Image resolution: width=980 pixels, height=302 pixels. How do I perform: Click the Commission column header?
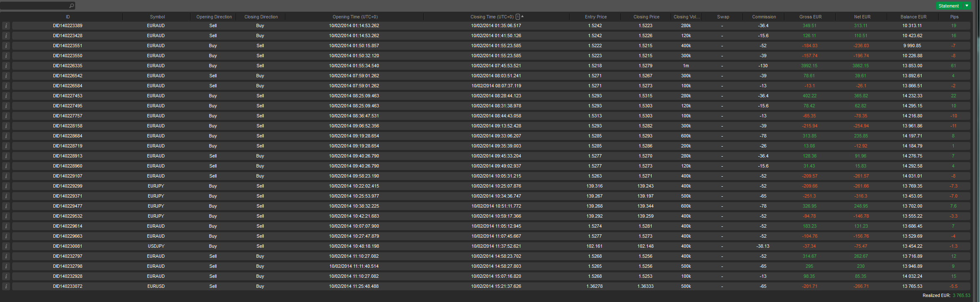(764, 17)
